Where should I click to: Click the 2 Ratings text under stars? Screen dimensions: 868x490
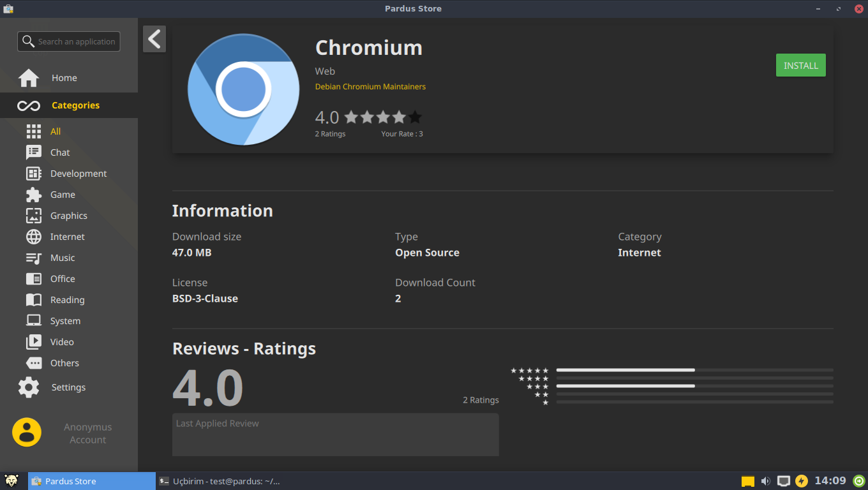[330, 134]
